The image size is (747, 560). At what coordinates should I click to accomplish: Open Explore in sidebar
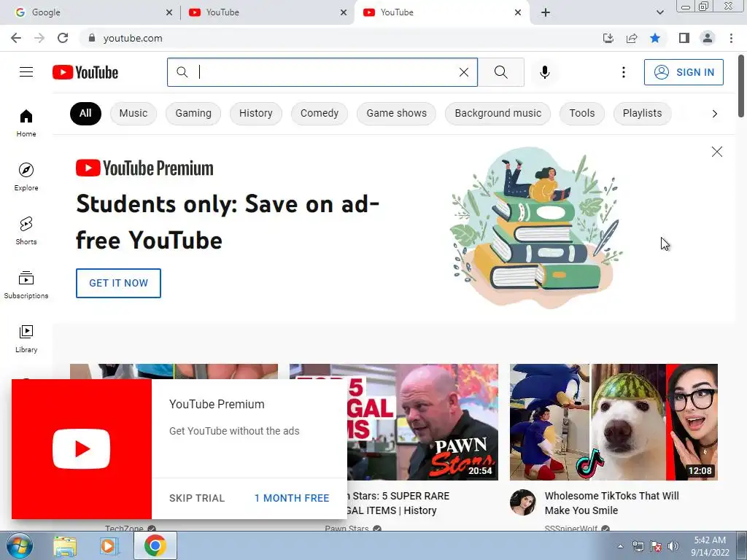[26, 176]
